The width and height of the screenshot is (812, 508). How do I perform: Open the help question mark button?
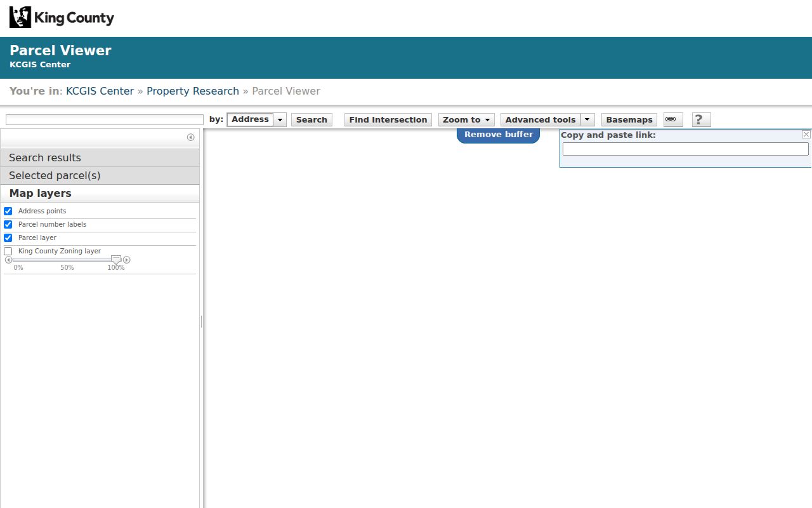coord(701,119)
